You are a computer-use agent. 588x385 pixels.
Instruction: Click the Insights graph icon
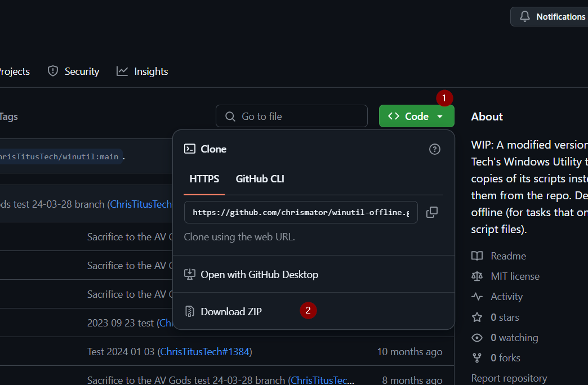coord(122,71)
